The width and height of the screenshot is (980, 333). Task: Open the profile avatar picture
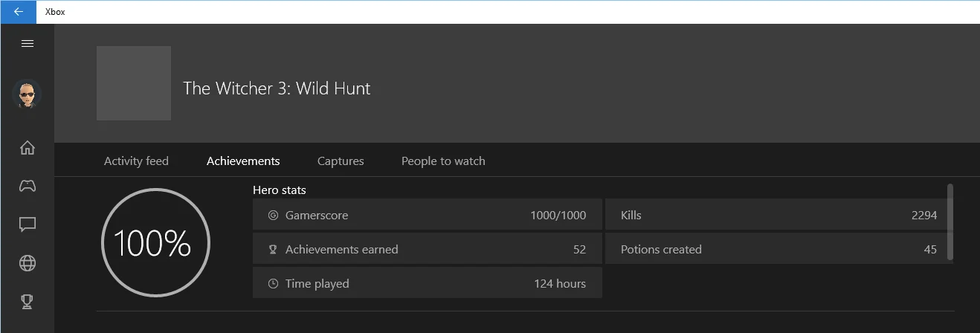pos(28,95)
